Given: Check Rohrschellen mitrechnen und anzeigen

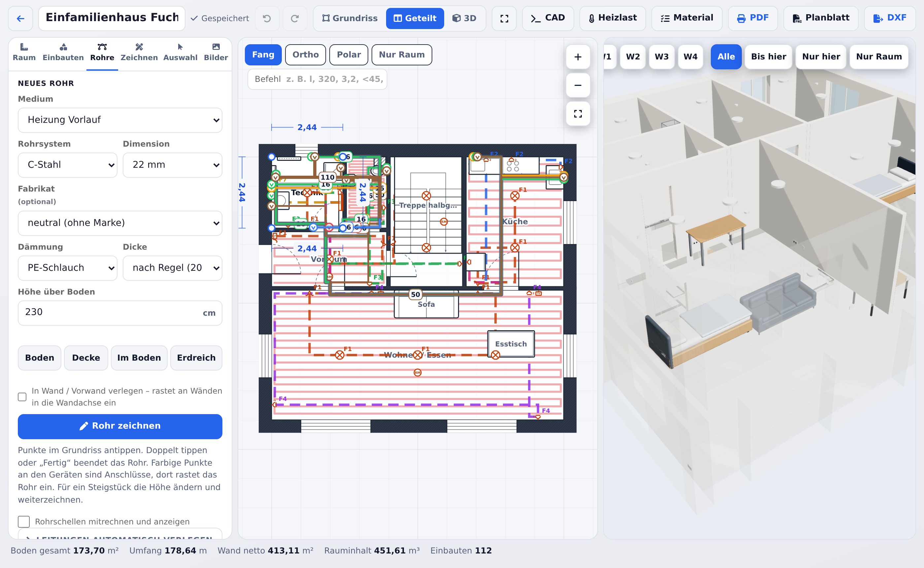Looking at the screenshot, I should coord(24,521).
